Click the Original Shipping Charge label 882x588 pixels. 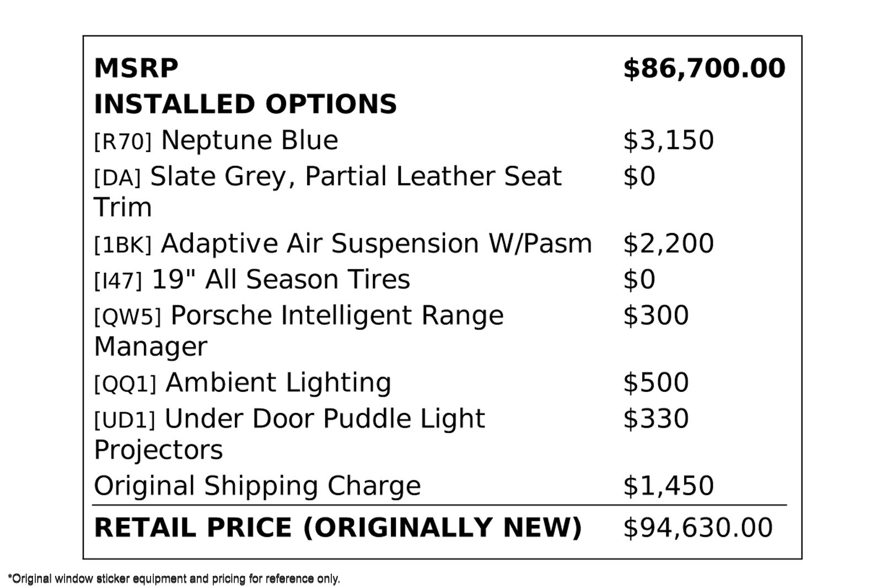point(257,486)
